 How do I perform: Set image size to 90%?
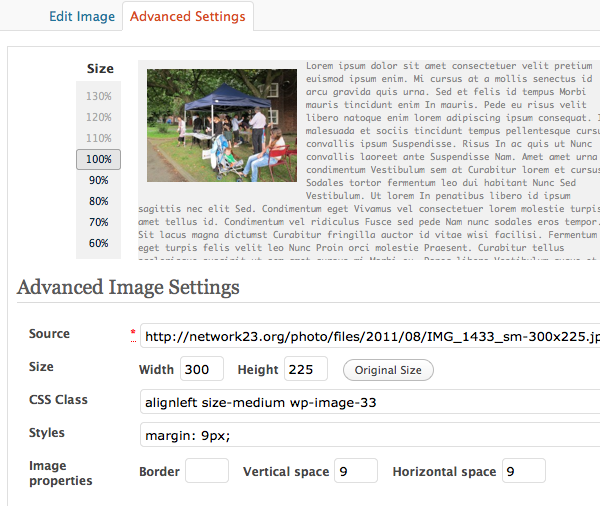[98, 180]
